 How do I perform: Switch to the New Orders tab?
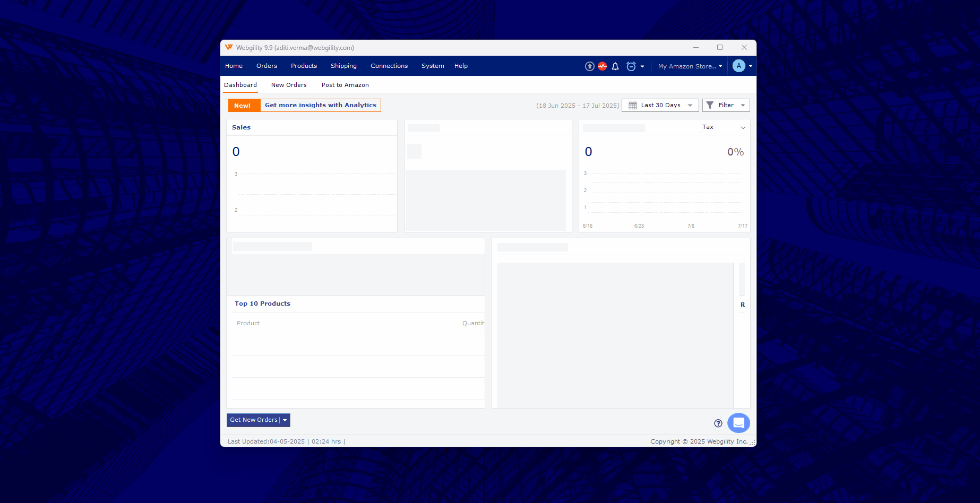(289, 85)
